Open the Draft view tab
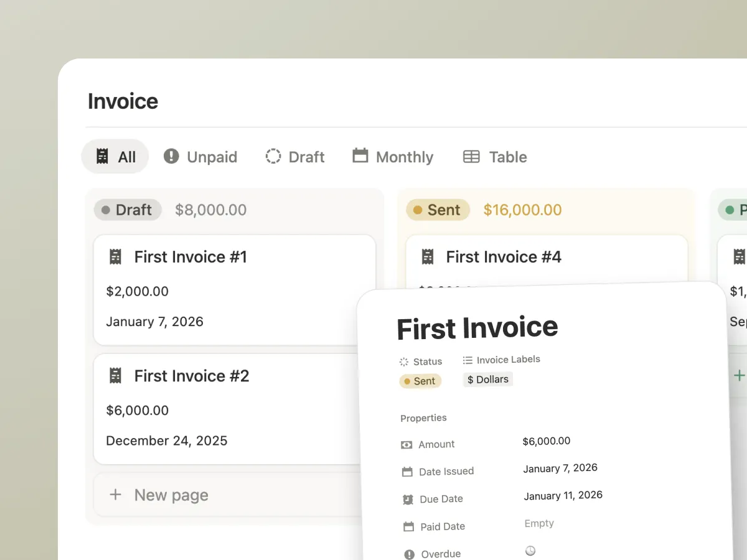This screenshot has width=747, height=560. pyautogui.click(x=295, y=157)
